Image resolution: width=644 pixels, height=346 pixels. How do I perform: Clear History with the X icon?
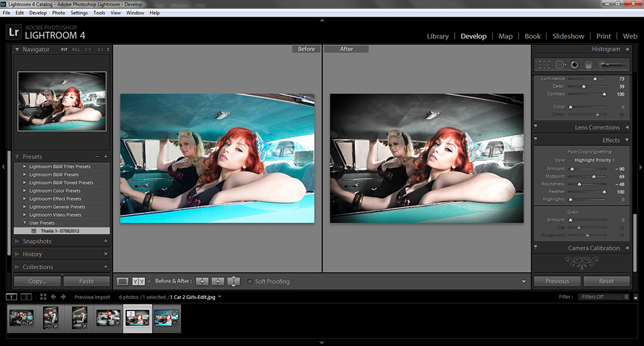[x=106, y=254]
